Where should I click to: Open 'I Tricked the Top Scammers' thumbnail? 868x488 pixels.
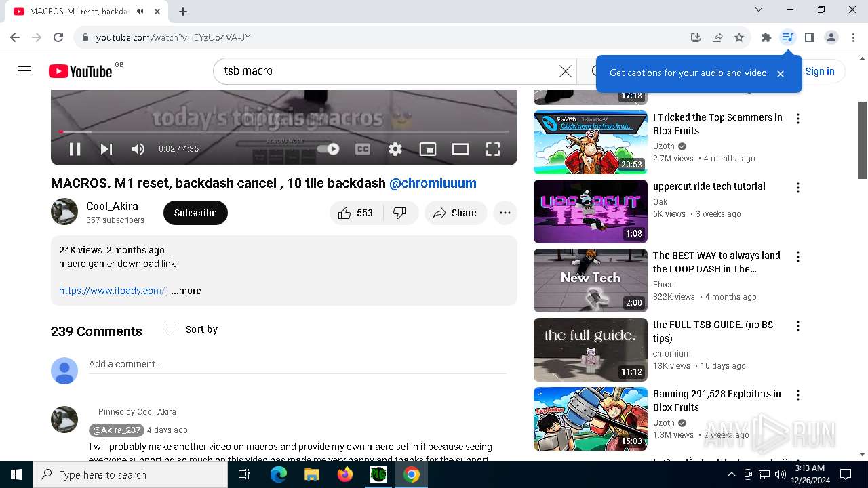point(591,142)
